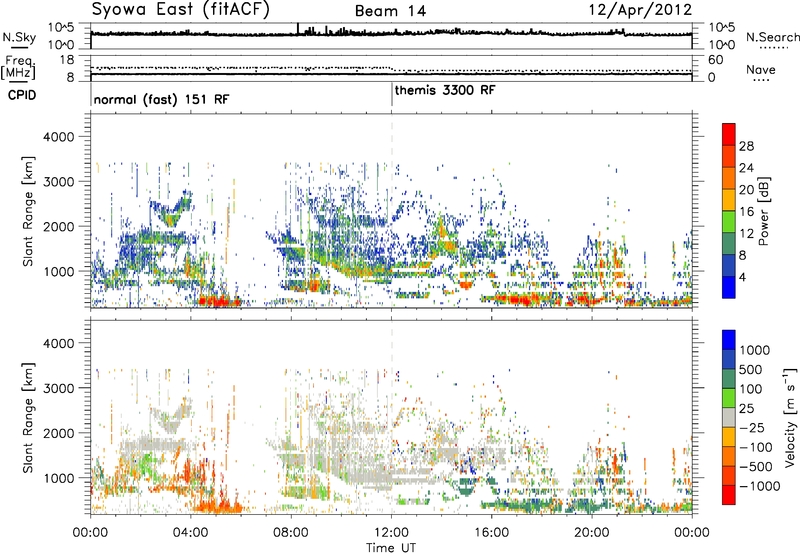Click the 4000 tick of the power panel
This screenshot has height=554, width=800.
pyautogui.click(x=59, y=137)
